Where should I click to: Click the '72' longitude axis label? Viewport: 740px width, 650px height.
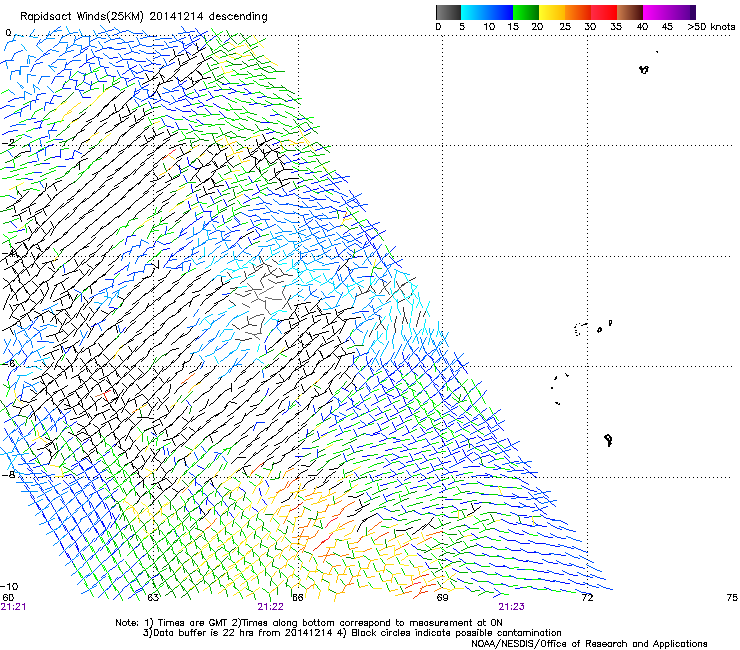click(587, 598)
